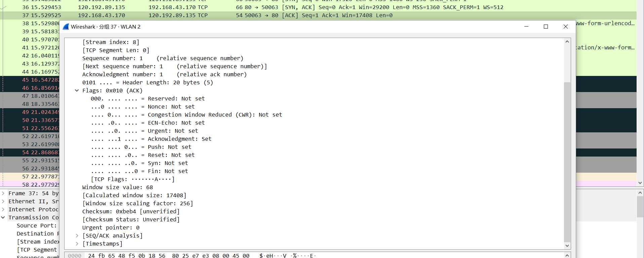Click the packet detail dialog scrollbar thumb

click(x=567, y=162)
